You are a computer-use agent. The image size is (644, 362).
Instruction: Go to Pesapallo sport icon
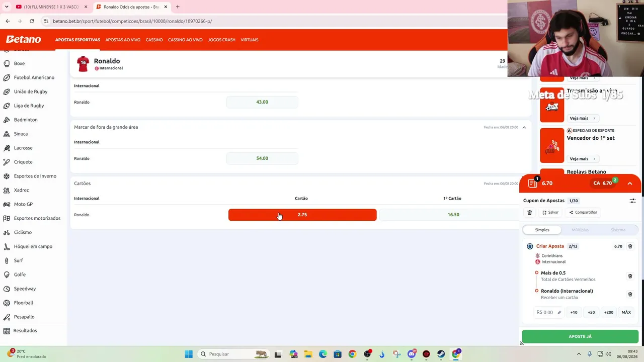[x=7, y=317]
